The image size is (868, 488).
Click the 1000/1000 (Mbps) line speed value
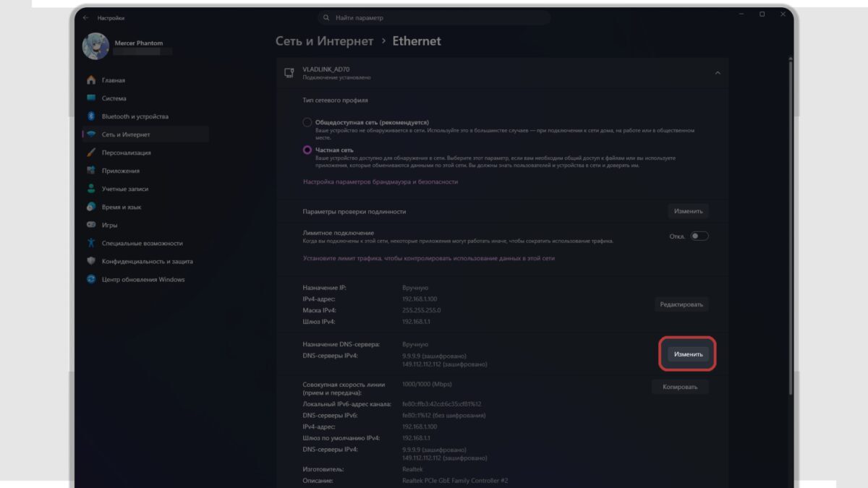tap(426, 385)
